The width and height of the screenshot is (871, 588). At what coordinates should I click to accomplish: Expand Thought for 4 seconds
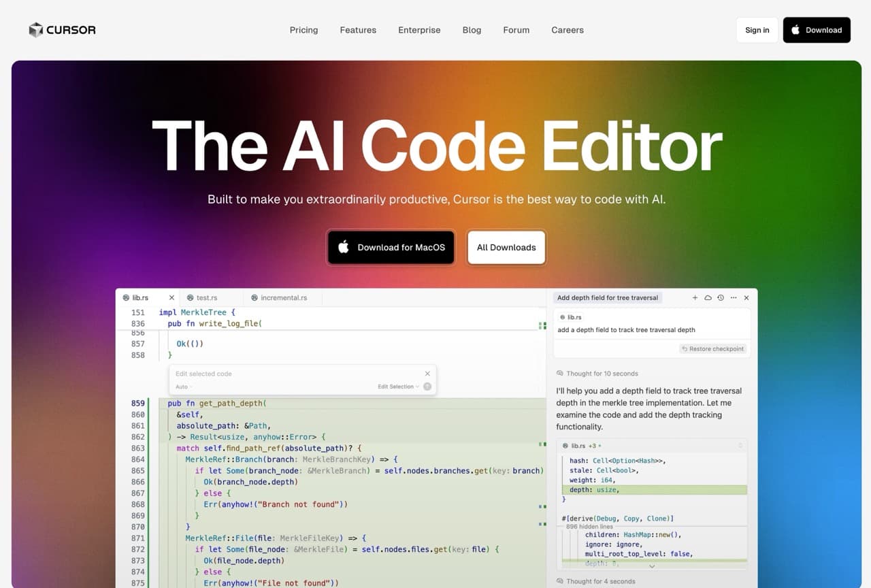coord(596,581)
